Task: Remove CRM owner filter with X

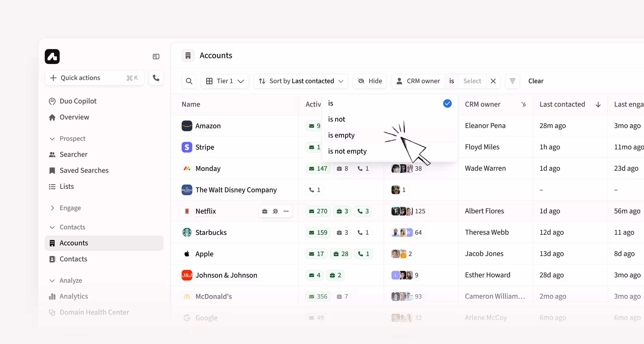Action: (493, 81)
